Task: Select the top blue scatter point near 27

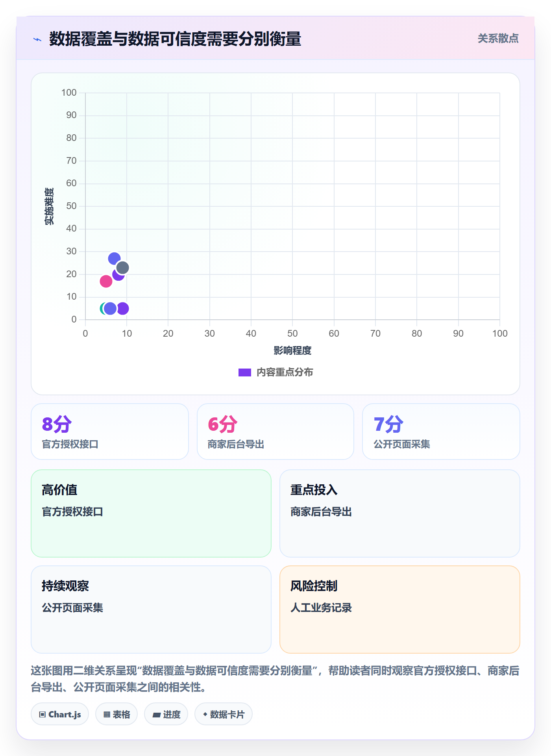Action: [114, 258]
